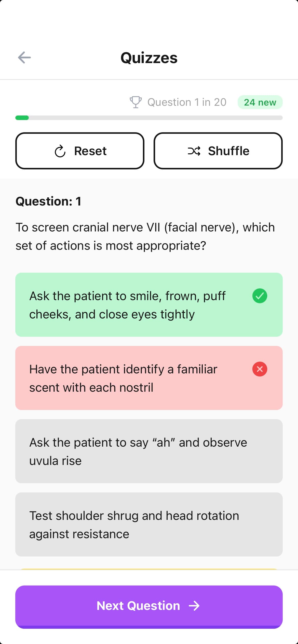Select the smile, frown, puff cheeks answer
298x644 pixels.
(x=149, y=304)
